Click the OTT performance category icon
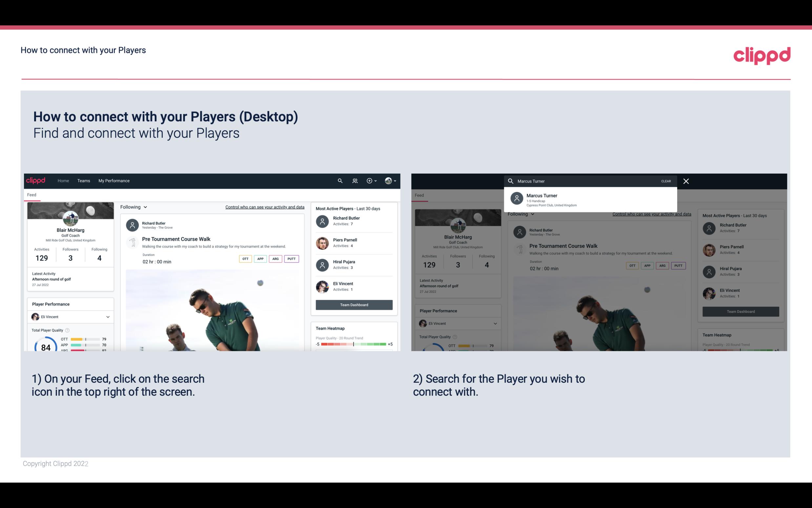 [x=245, y=259]
